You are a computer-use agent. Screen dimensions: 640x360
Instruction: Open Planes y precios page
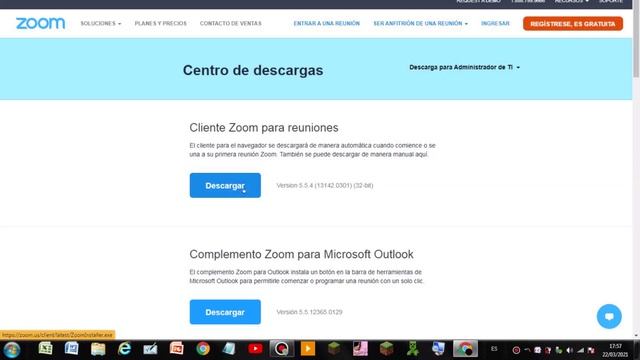160,23
